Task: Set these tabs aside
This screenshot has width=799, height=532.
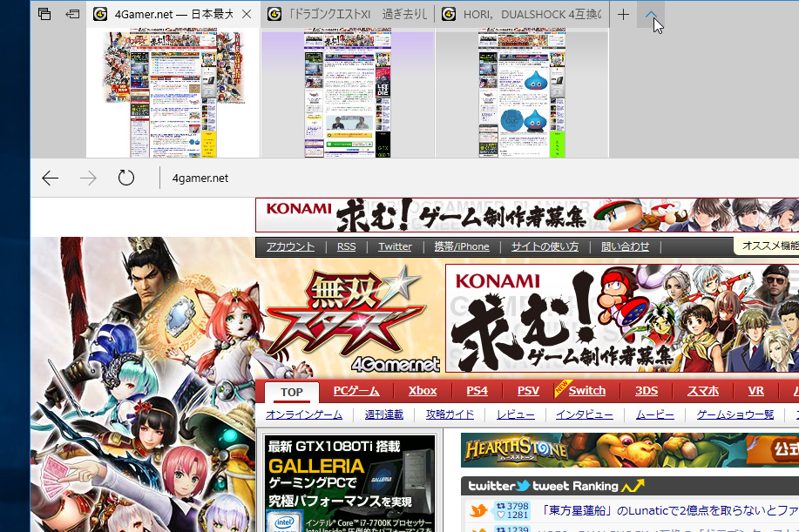Action: 73,14
